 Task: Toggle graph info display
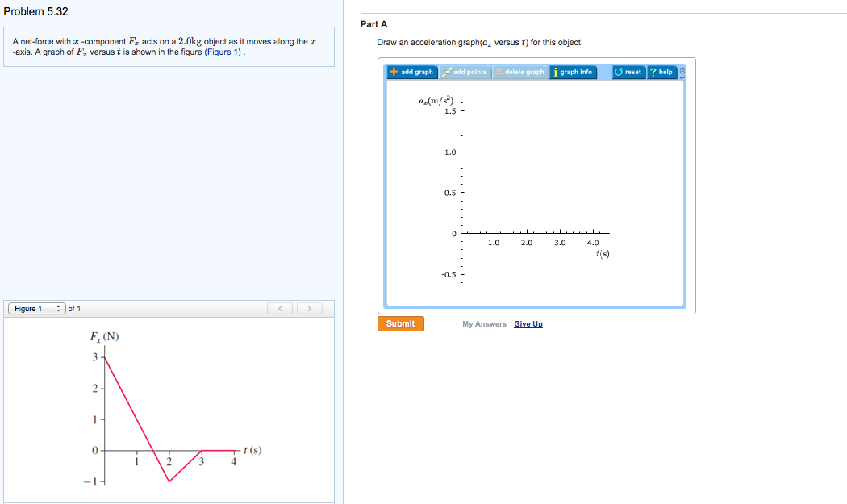click(x=574, y=72)
